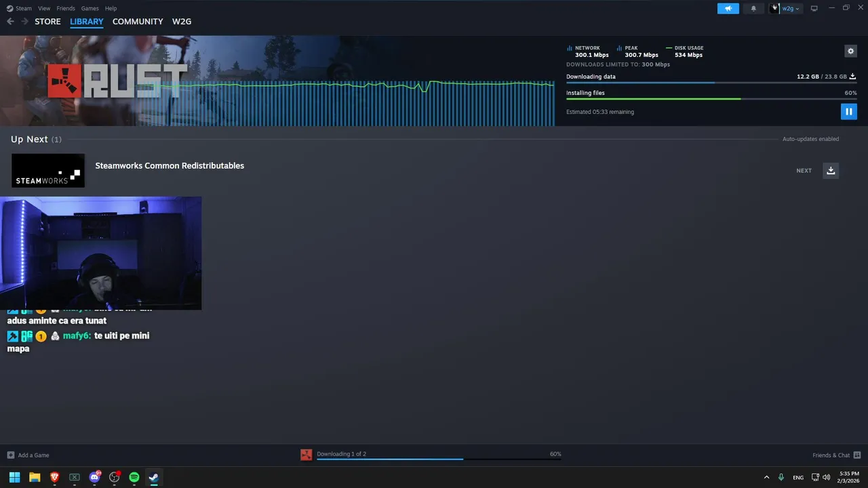Show hidden system tray icons chevron
This screenshot has width=868, height=488.
coord(766,477)
